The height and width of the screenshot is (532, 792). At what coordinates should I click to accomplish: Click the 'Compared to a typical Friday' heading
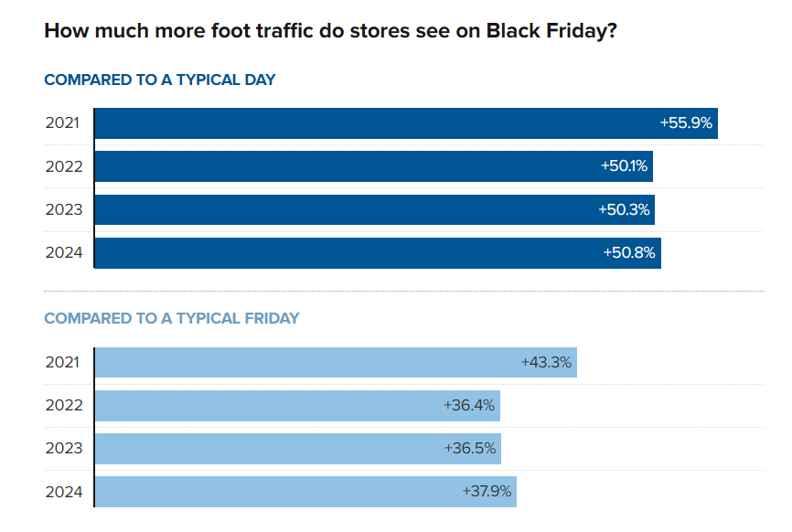(172, 319)
